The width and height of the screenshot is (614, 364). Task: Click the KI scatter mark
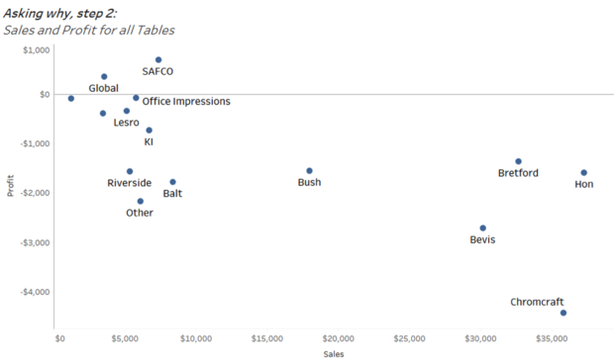[x=149, y=131]
